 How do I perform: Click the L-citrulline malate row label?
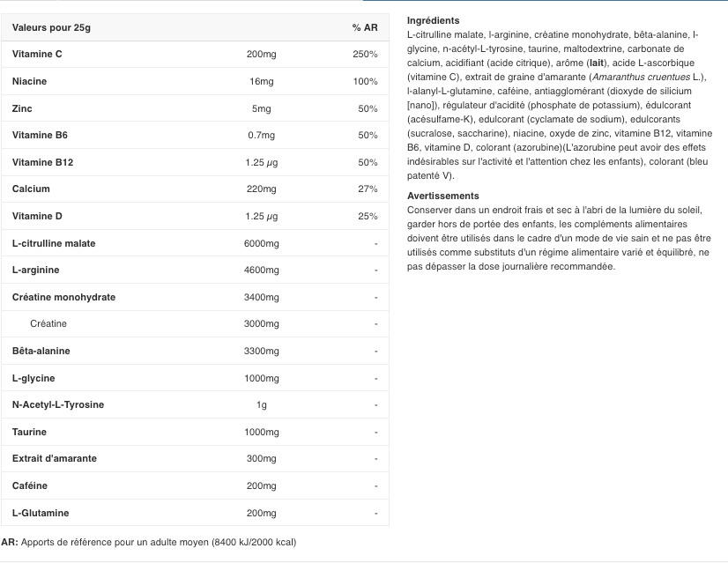54,243
